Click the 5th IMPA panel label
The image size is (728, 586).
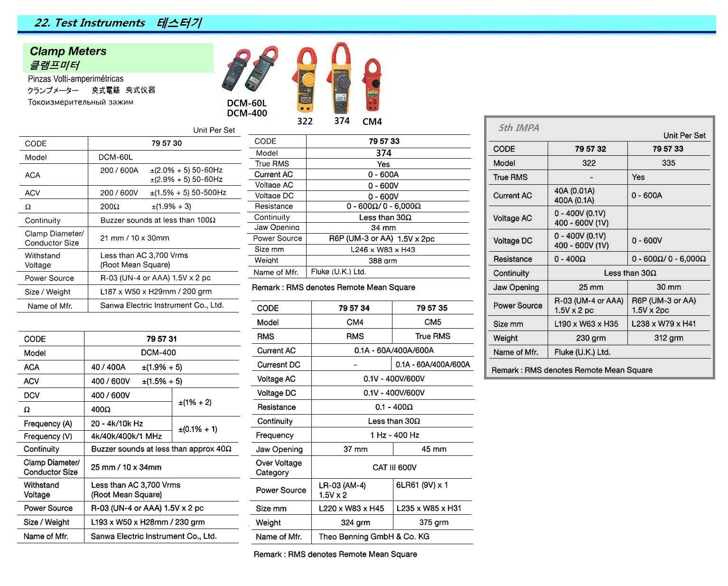coord(519,127)
